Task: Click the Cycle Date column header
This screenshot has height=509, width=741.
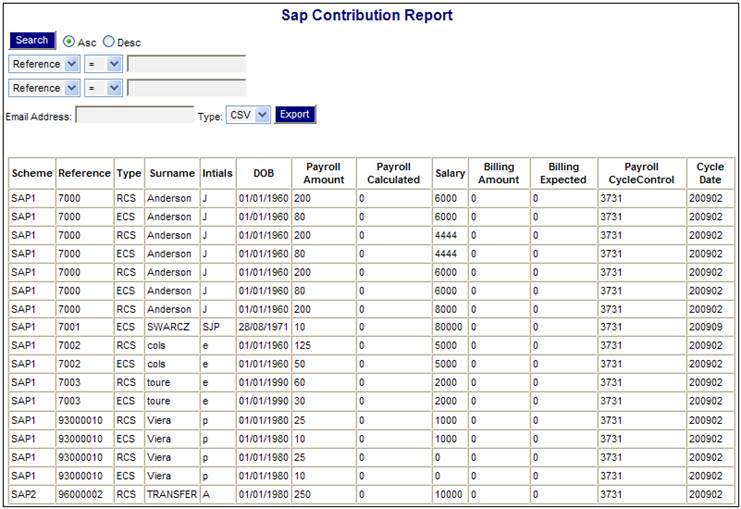Action: 710,173
